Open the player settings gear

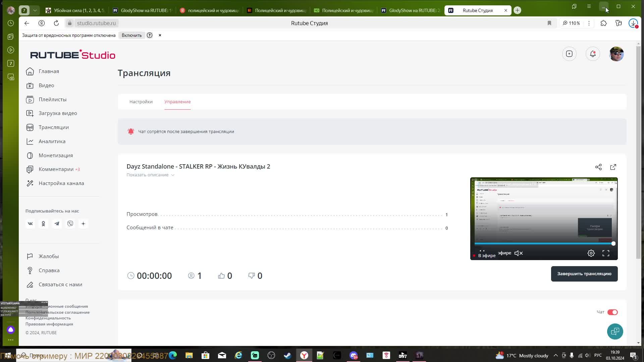pos(591,253)
